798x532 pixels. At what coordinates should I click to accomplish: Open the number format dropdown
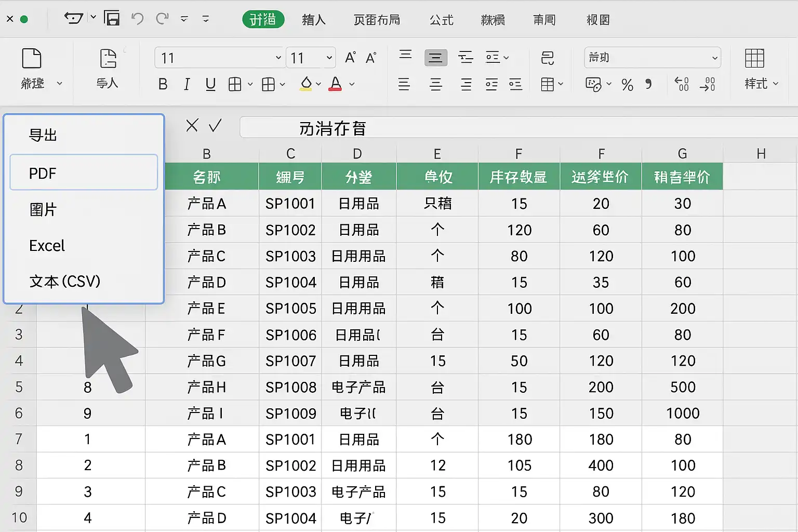point(714,58)
